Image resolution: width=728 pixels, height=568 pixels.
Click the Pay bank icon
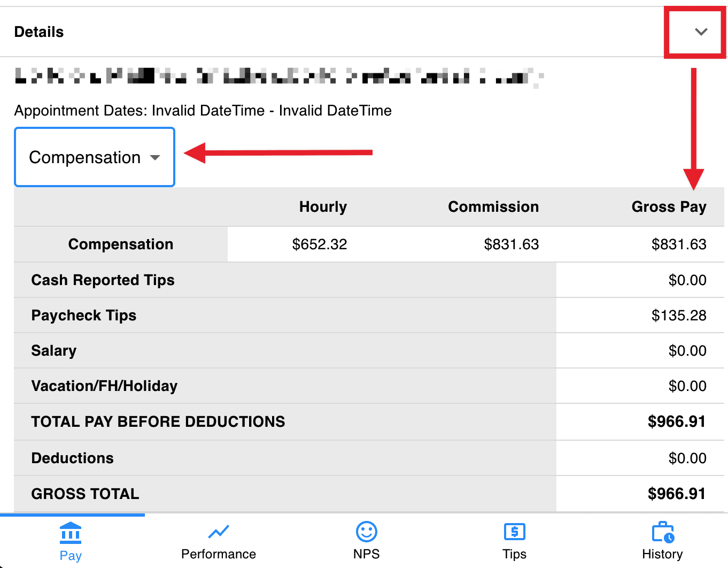click(71, 533)
